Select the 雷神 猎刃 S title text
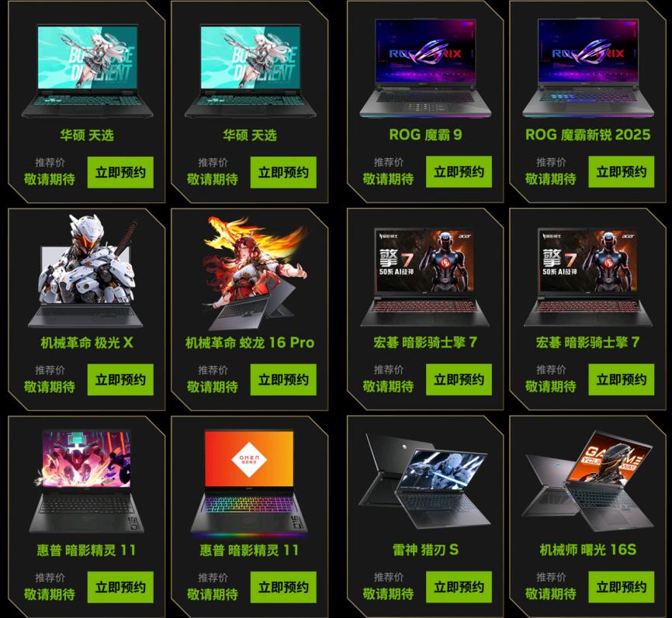 click(x=425, y=550)
